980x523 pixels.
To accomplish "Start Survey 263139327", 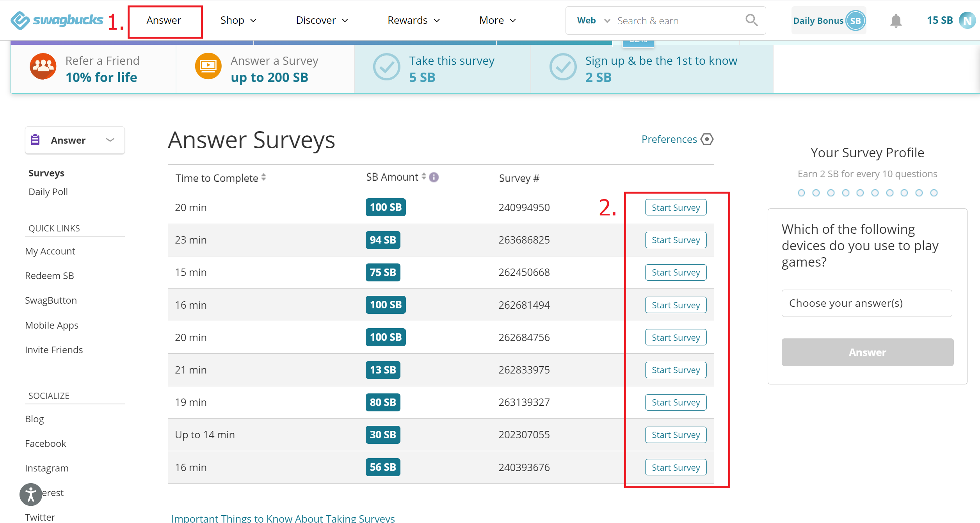I will (x=676, y=402).
